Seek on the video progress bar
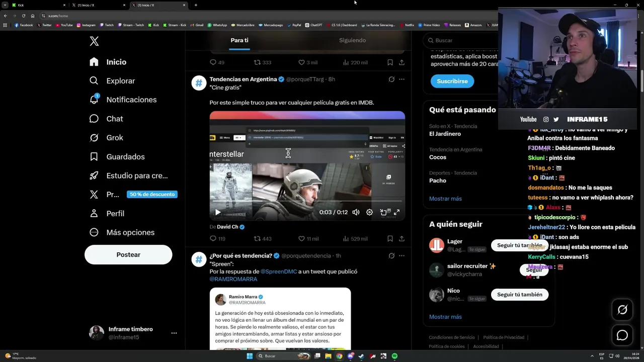Image resolution: width=644 pixels, height=362 pixels. click(307, 201)
